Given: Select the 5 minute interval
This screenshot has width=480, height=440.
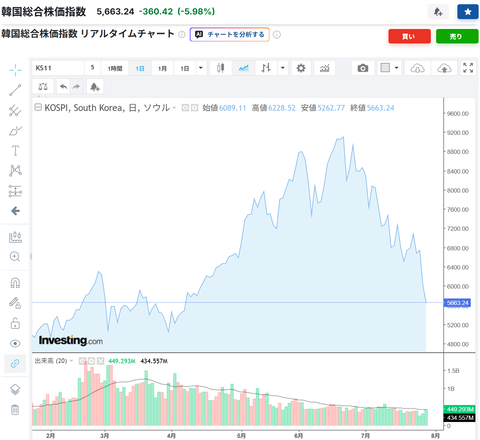Looking at the screenshot, I should point(92,68).
